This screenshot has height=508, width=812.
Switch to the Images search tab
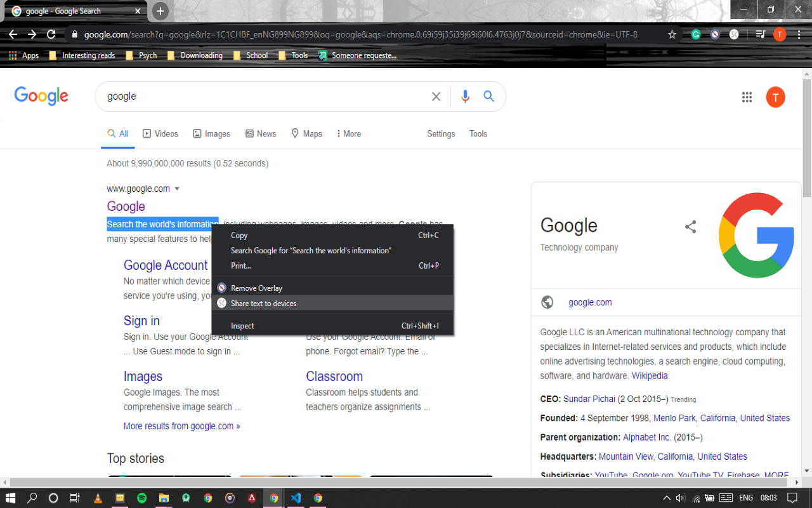pos(212,134)
